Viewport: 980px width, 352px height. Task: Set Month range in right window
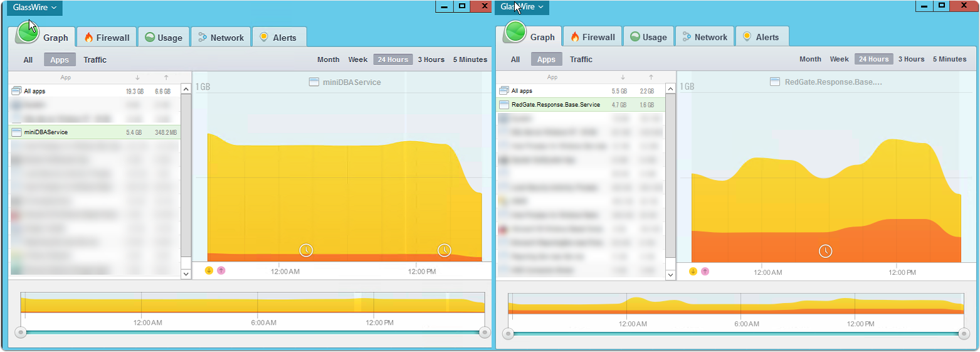[810, 59]
